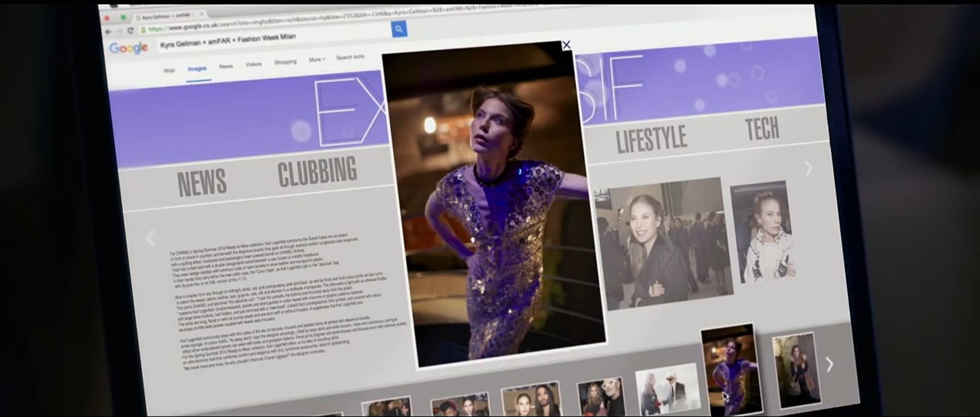The image size is (980, 417).
Task: Select the Images search tab
Action: click(x=197, y=69)
